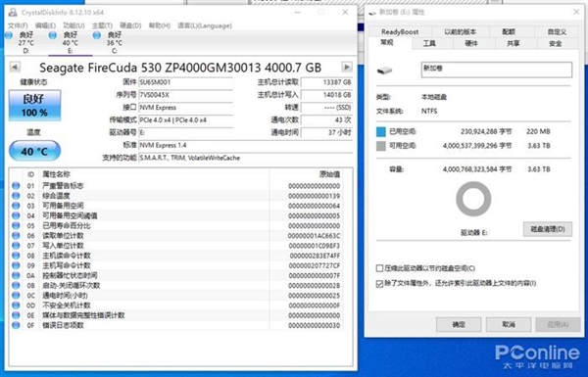Screen dimensions: 588x377
Task: Toggle the allow file indexing checkbox
Action: (379, 283)
